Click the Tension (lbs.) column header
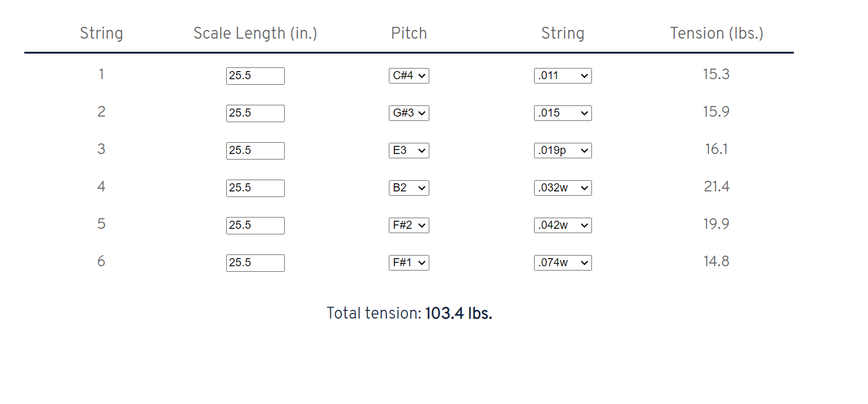The height and width of the screenshot is (404, 868). point(717,34)
